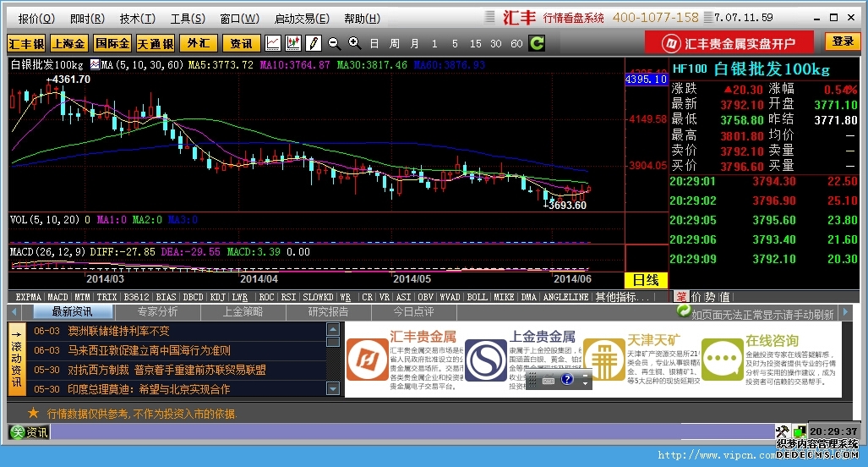Switch to the 专家分析 tab
The image size is (868, 467).
158,312
